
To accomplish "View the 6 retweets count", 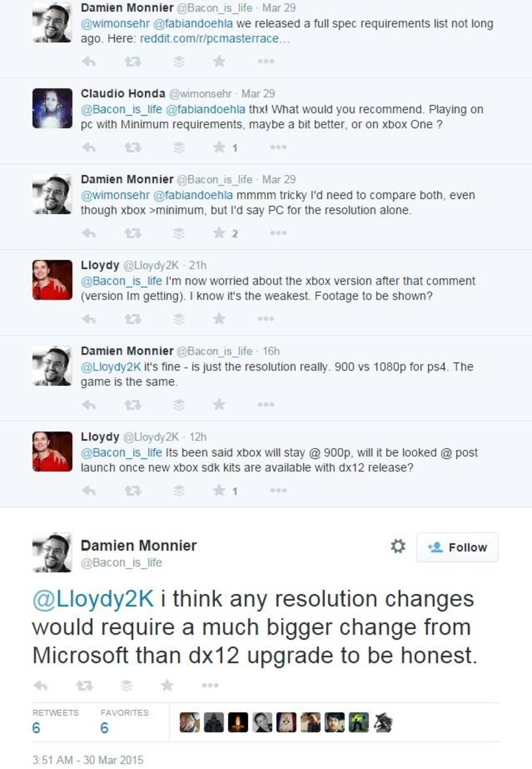I will click(x=36, y=728).
